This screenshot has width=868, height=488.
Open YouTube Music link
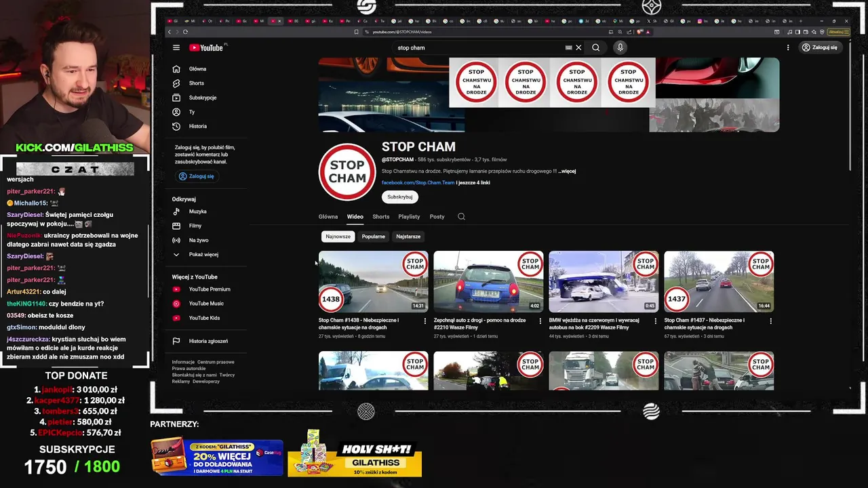[206, 304]
